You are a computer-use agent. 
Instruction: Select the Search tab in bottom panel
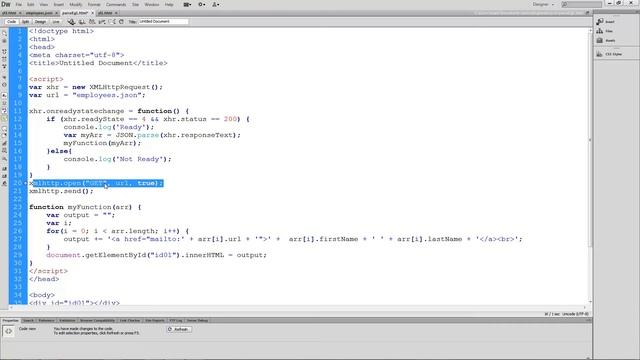(28, 321)
